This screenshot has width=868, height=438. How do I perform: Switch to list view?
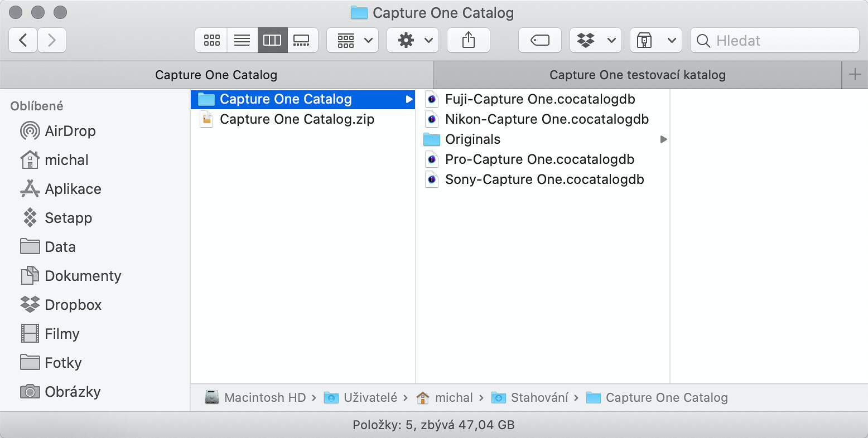(242, 40)
